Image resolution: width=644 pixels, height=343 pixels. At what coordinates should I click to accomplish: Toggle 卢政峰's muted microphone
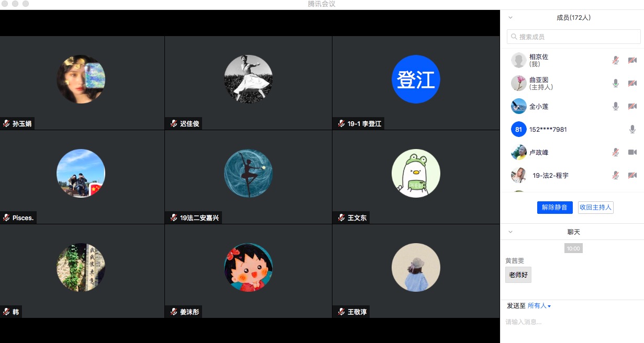[616, 153]
